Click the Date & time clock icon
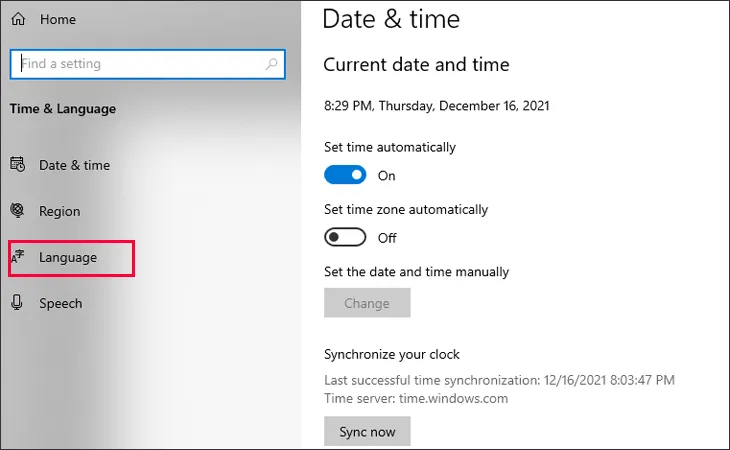This screenshot has height=450, width=730. [x=17, y=165]
